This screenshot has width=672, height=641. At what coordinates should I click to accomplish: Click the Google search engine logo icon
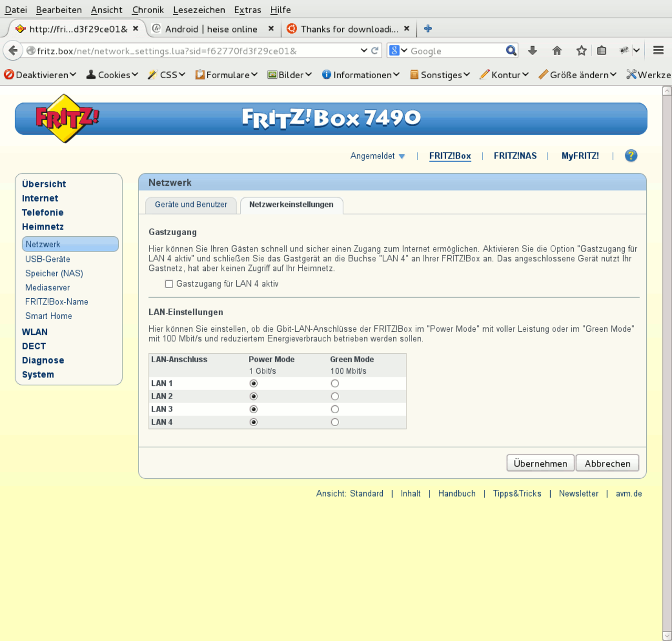point(394,50)
